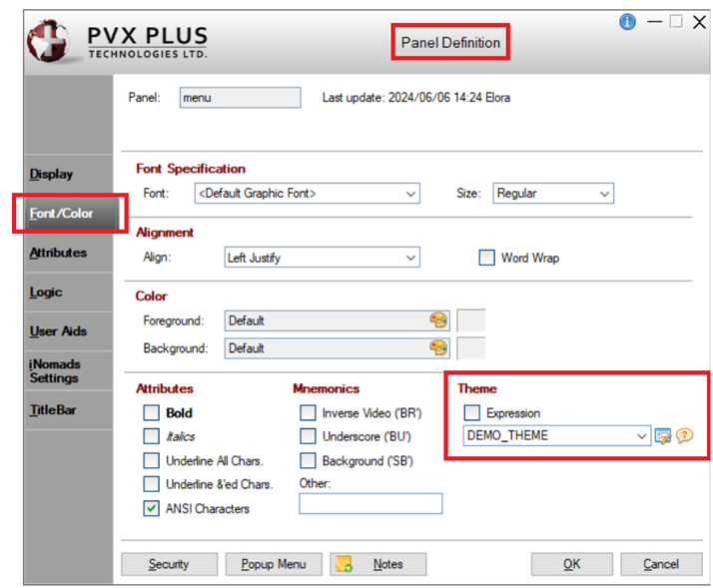Click the Security button
This screenshot has height=588, width=713.
click(x=169, y=564)
